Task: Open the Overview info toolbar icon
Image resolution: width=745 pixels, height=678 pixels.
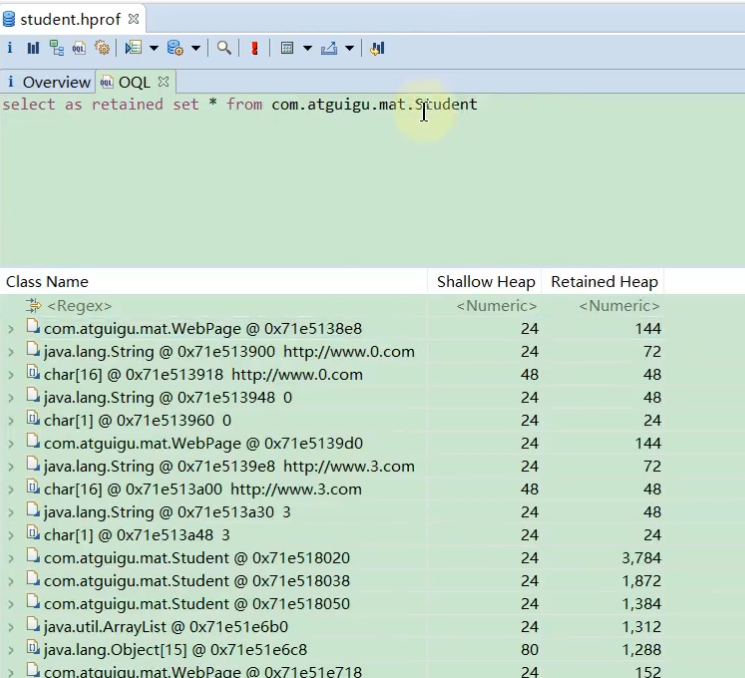Action: [x=10, y=48]
